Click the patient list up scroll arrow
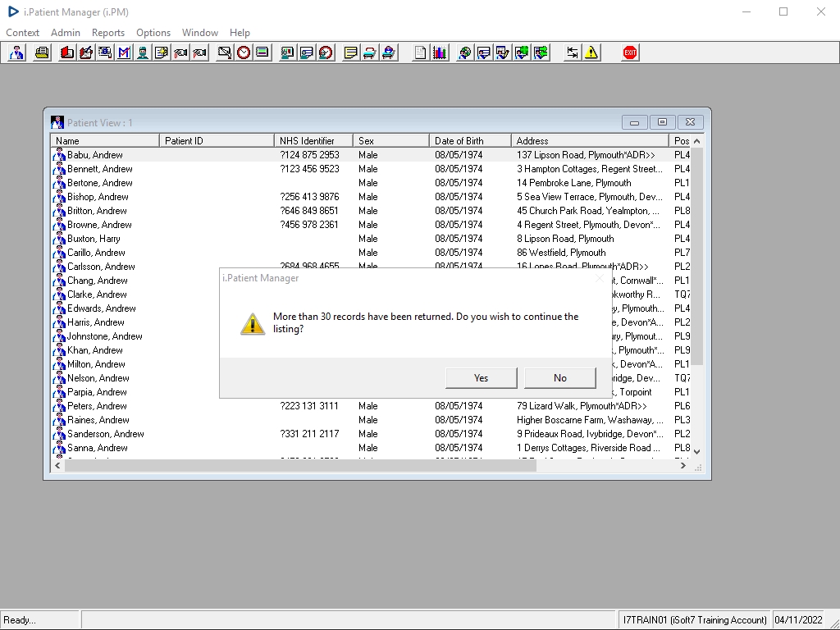Screen dimensions: 840x630 point(697,141)
